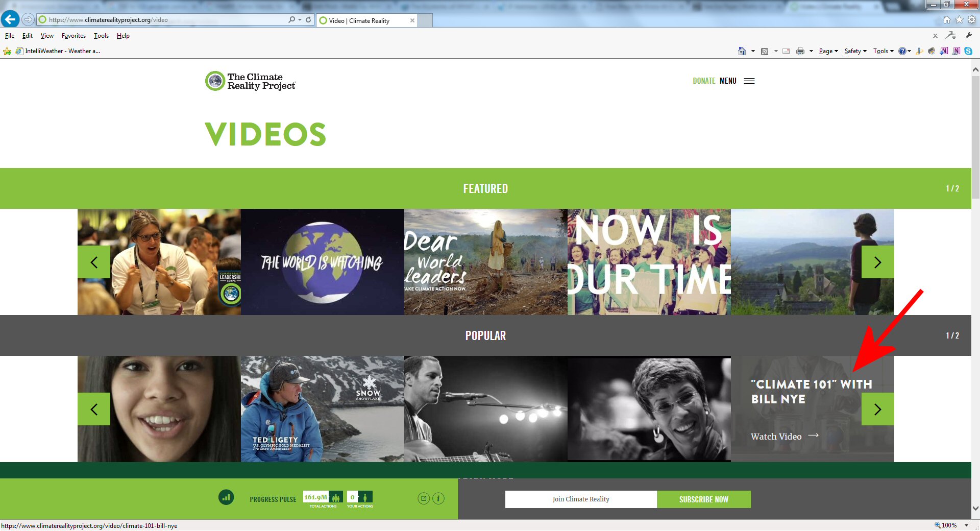Expand the address bar search dropdown arrow
This screenshot has height=531, width=980.
tap(300, 20)
